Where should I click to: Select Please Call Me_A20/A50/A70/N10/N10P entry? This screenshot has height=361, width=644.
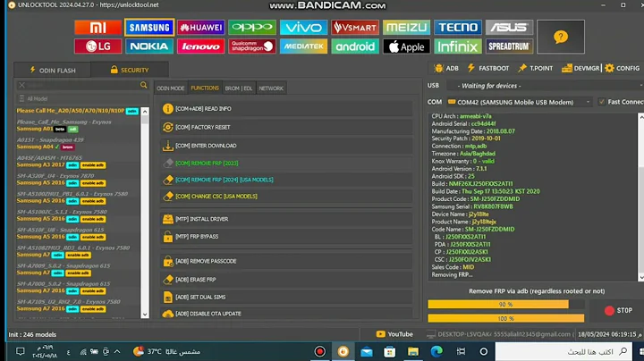coord(77,111)
